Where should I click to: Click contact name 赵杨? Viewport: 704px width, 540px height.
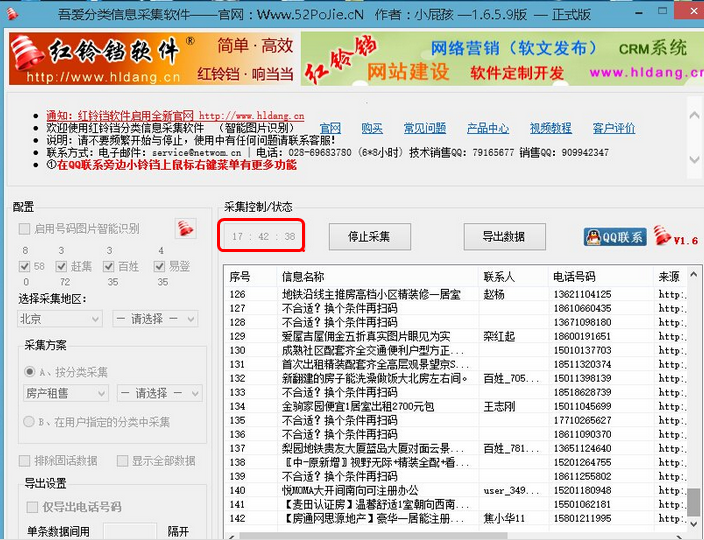click(x=494, y=294)
